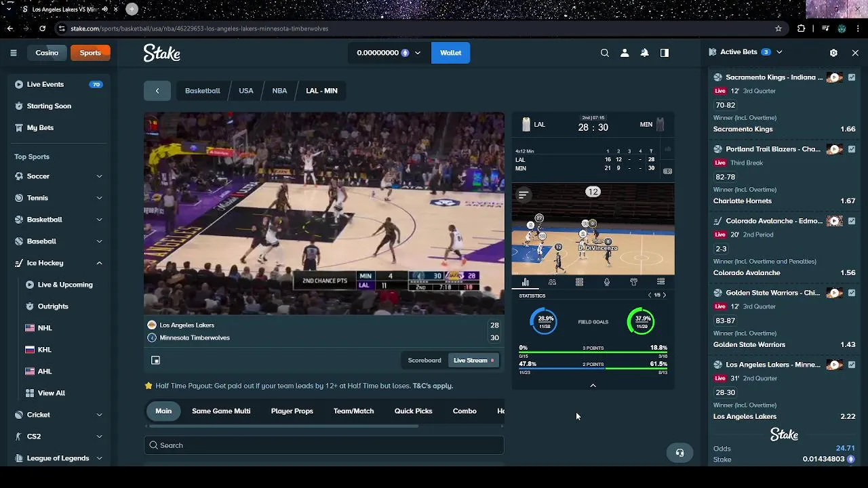Open the T&C's apply link
This screenshot has width=868, height=488.
click(x=433, y=386)
